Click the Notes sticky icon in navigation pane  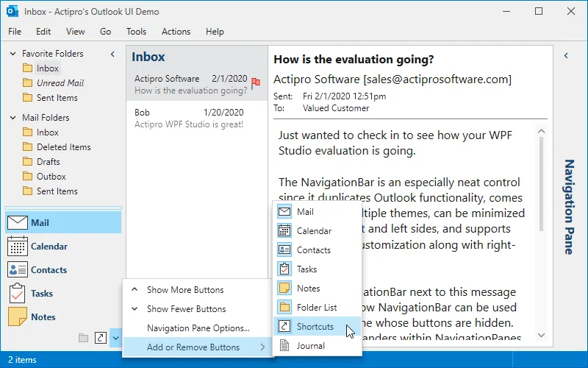pyautogui.click(x=17, y=316)
